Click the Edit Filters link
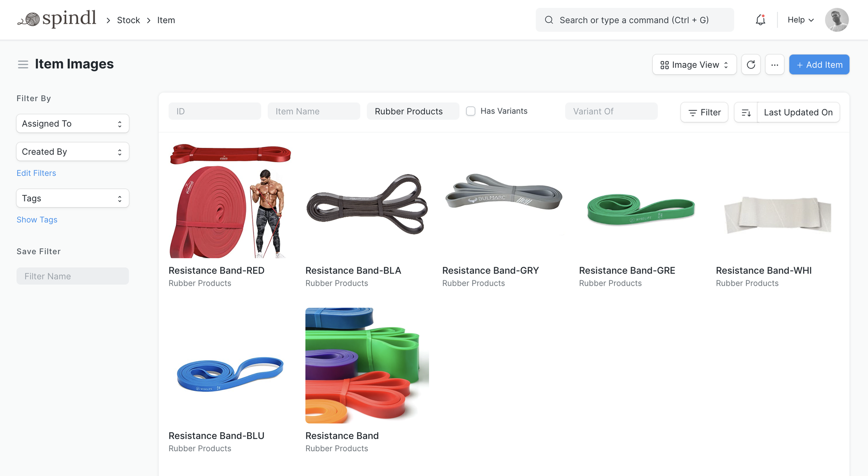Screen dimensions: 868x476 point(36,173)
